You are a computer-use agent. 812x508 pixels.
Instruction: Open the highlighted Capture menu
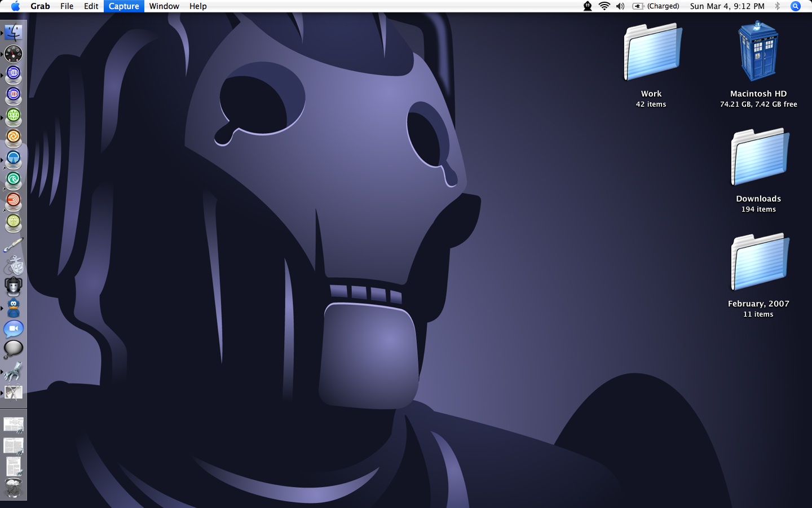tap(124, 6)
